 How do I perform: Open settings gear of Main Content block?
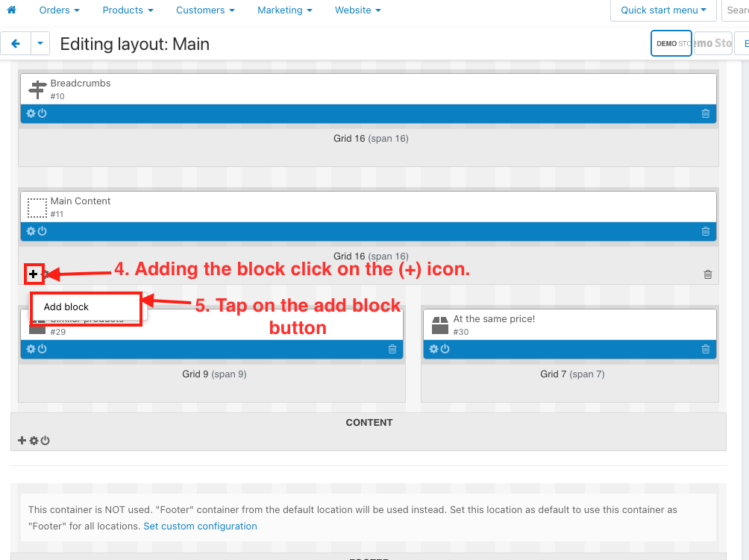31,231
